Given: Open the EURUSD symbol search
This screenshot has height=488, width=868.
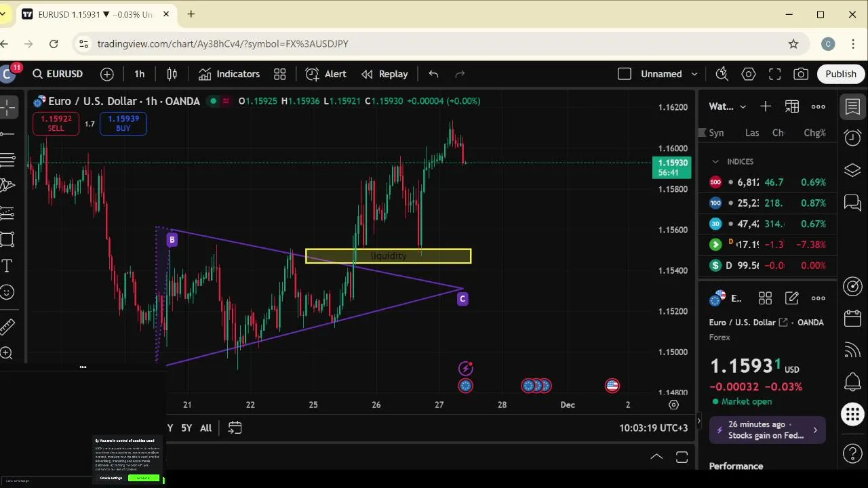Looking at the screenshot, I should click(58, 74).
